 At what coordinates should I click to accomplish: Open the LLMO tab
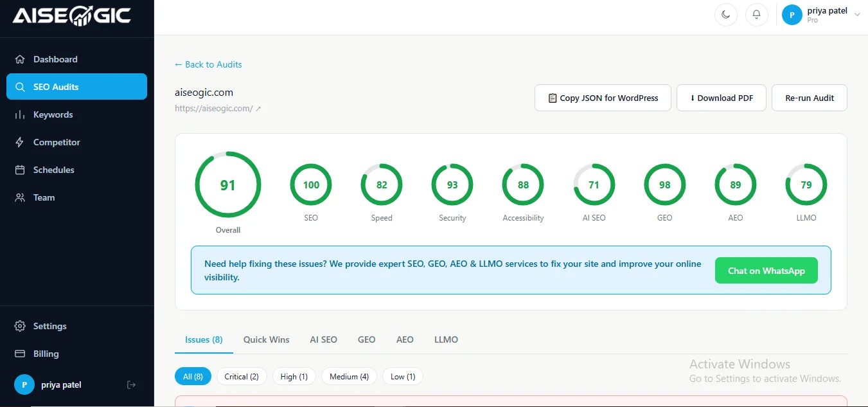(447, 339)
